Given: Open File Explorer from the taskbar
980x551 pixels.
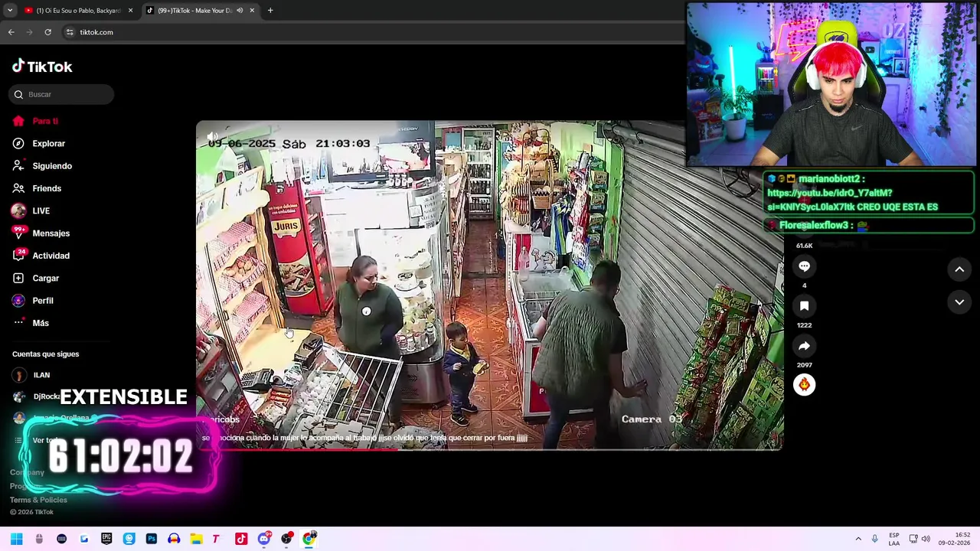Looking at the screenshot, I should click(x=196, y=539).
